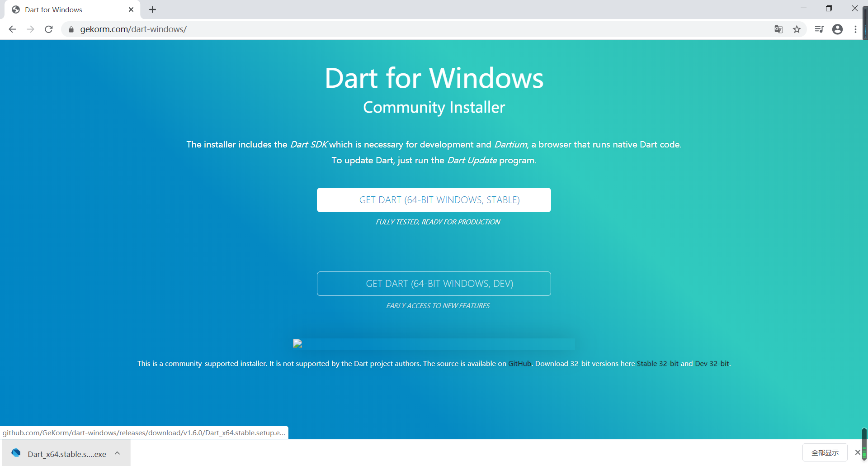The width and height of the screenshot is (868, 466).
Task: Expand options for the downloaded file
Action: click(118, 453)
